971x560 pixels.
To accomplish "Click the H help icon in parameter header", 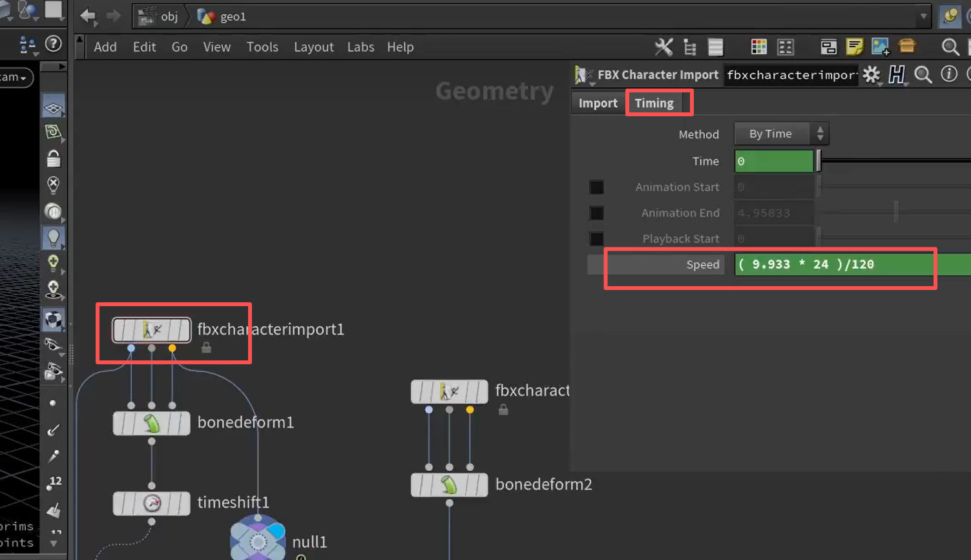I will 897,75.
